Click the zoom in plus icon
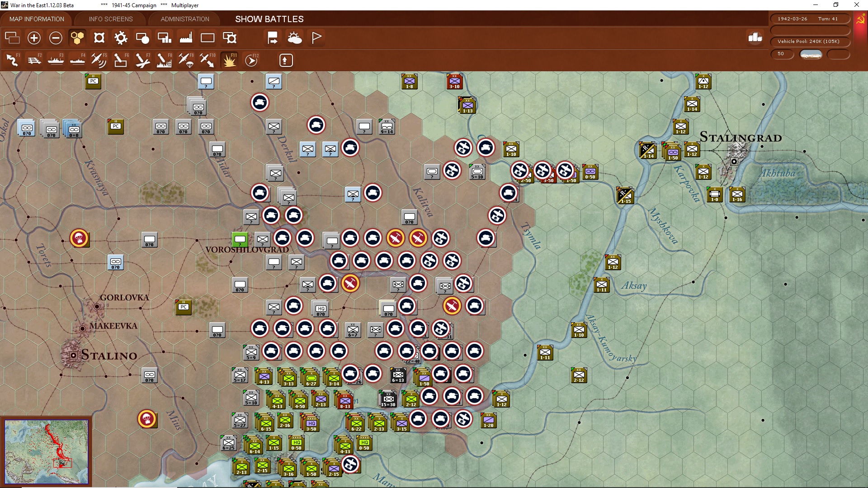868x488 pixels. click(34, 38)
